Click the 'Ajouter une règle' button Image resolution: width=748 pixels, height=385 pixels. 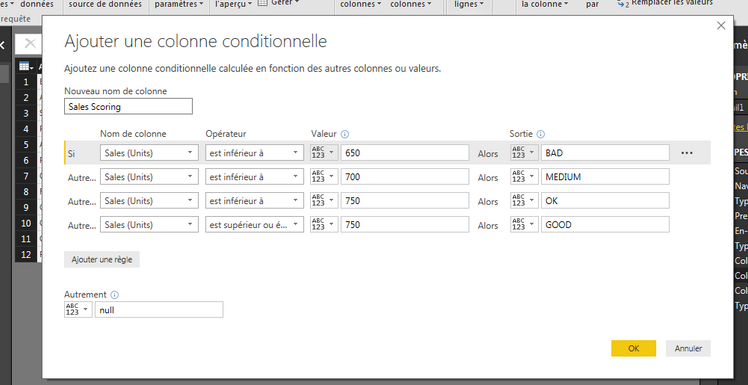(x=102, y=260)
